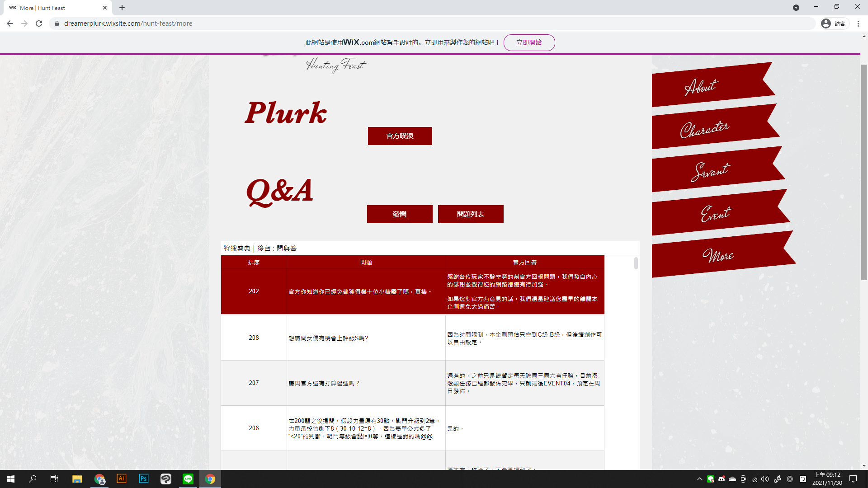
Task: Open LINE notification tray icon
Action: click(x=711, y=479)
